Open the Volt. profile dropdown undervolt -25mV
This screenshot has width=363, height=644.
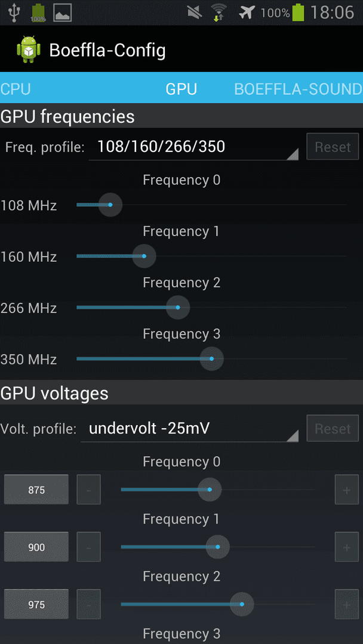click(189, 429)
